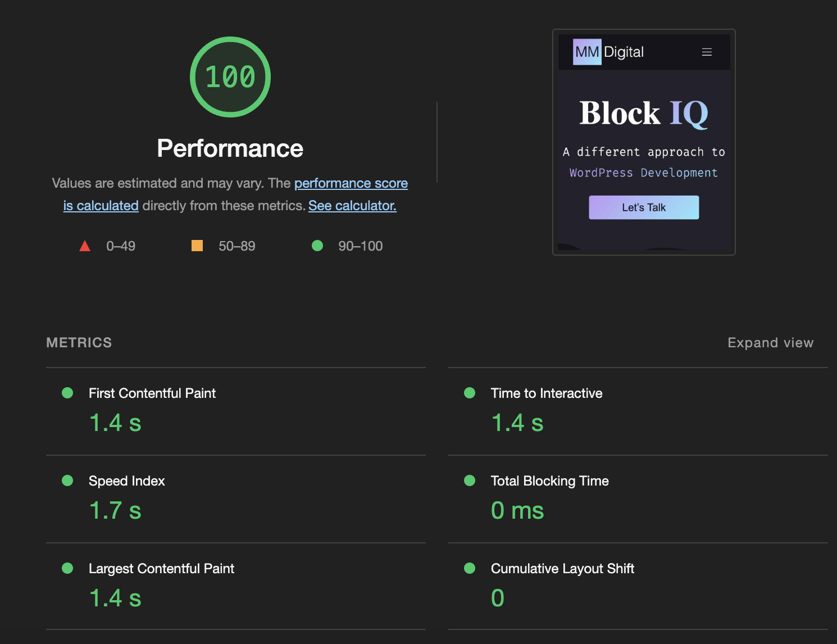
Task: Expand the metrics view
Action: (x=770, y=343)
